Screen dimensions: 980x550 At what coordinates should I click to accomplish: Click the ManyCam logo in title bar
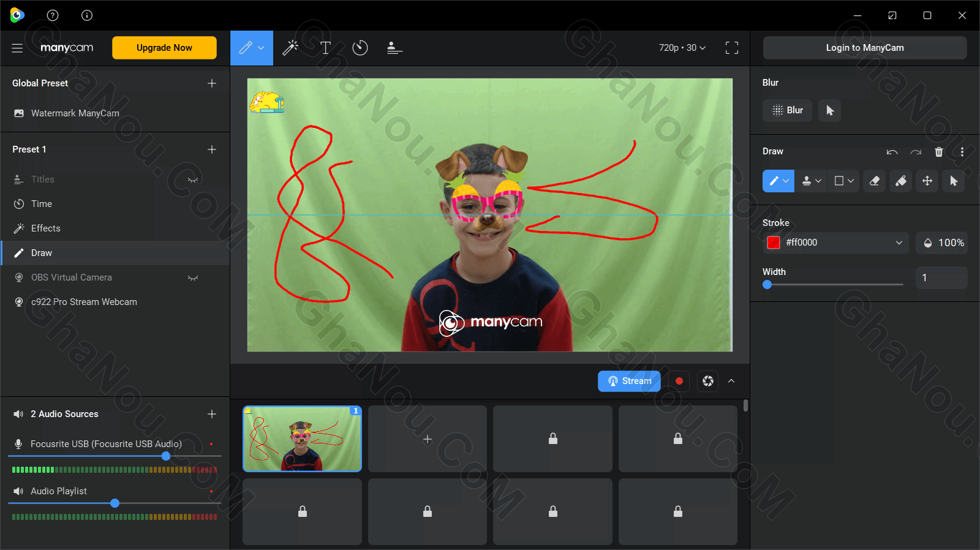coord(17,15)
